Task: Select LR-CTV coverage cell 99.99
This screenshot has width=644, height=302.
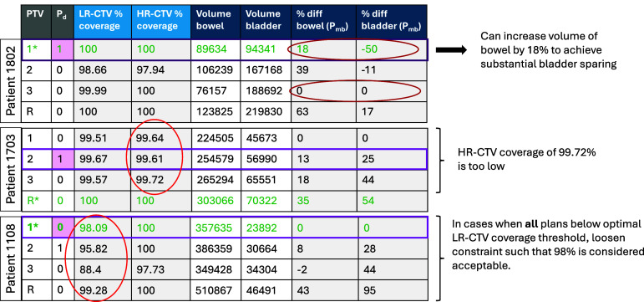Action: tap(102, 90)
